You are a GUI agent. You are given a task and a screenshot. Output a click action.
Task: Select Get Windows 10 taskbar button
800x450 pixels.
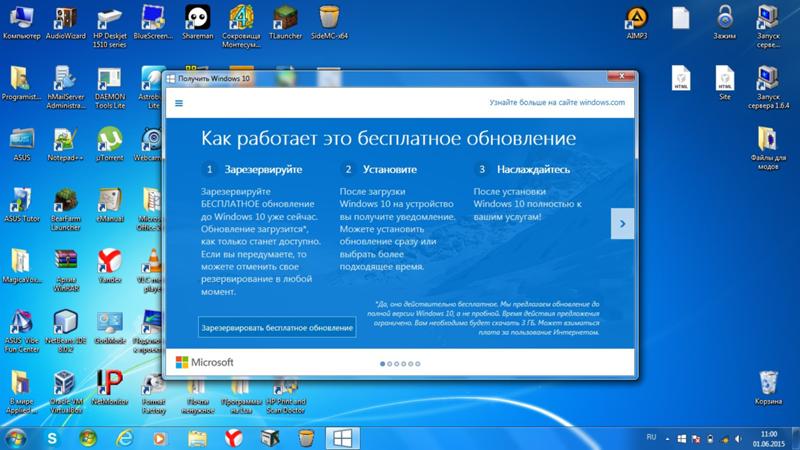(342, 438)
